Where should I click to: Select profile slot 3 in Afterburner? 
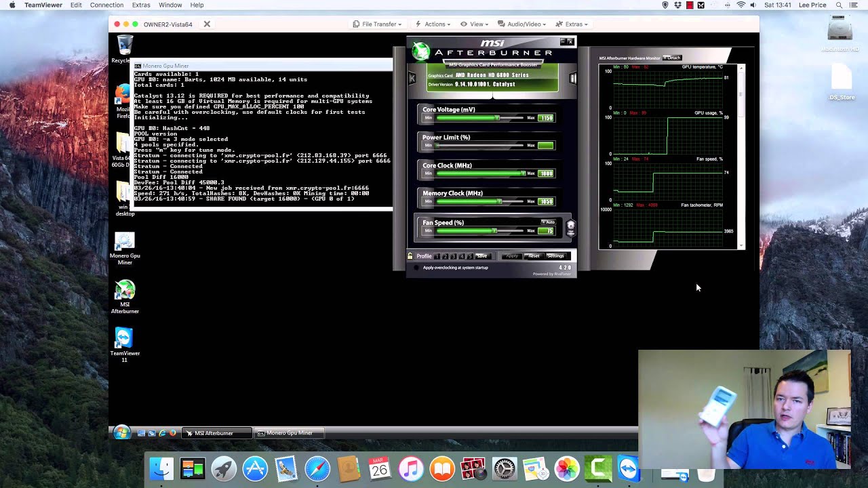point(454,256)
